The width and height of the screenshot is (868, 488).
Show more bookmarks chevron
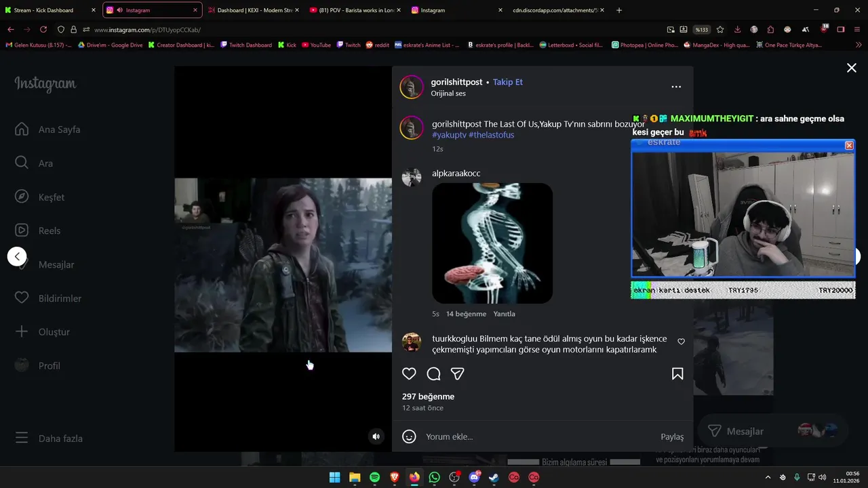[x=858, y=45]
